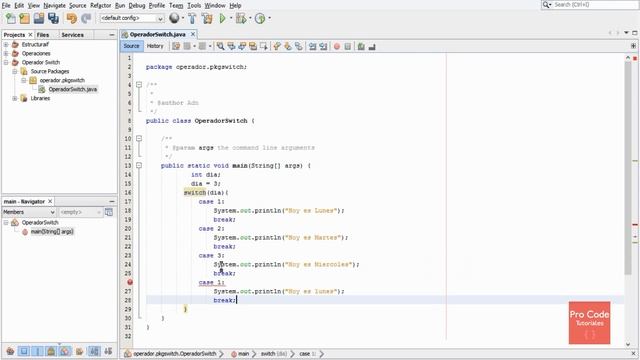
Task: Click the globe browser icon in main toolbar
Action: point(174,18)
